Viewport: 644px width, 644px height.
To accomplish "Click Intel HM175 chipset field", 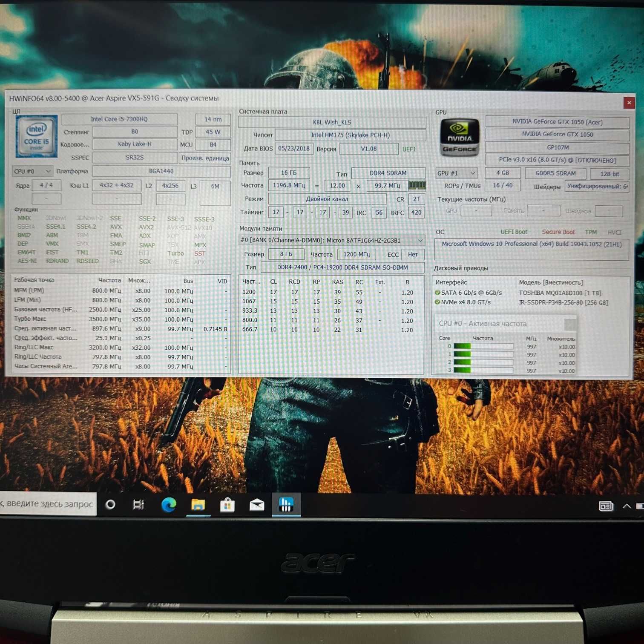I will pyautogui.click(x=350, y=135).
